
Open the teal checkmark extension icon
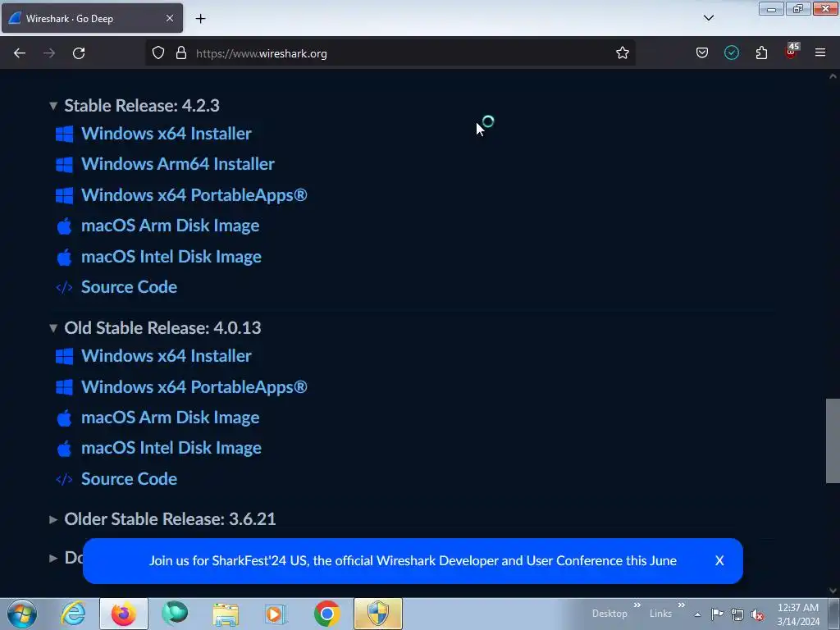tap(732, 53)
